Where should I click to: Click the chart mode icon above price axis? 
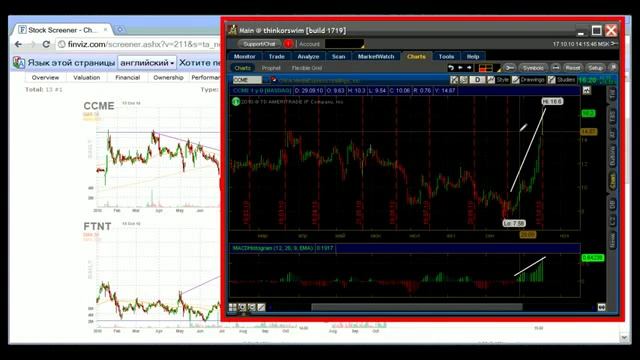point(587,91)
